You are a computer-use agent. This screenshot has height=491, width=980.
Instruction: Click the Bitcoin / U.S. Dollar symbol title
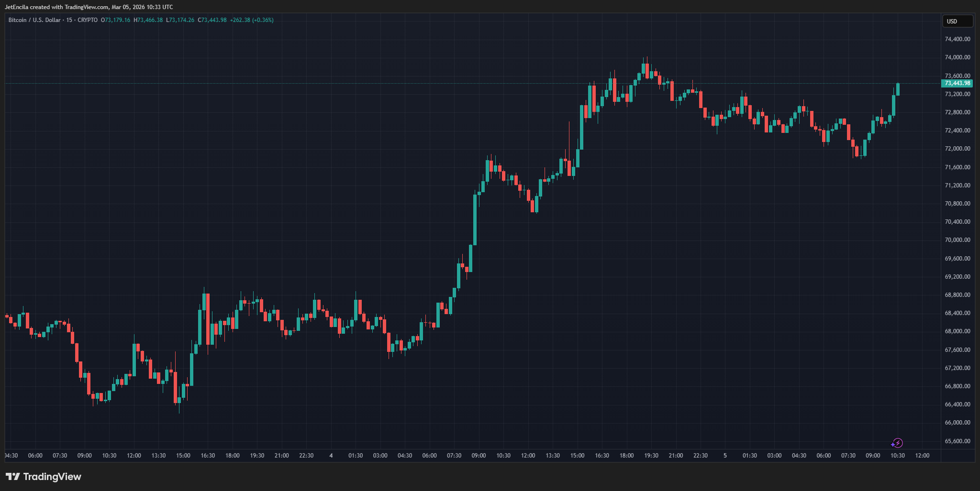click(34, 20)
